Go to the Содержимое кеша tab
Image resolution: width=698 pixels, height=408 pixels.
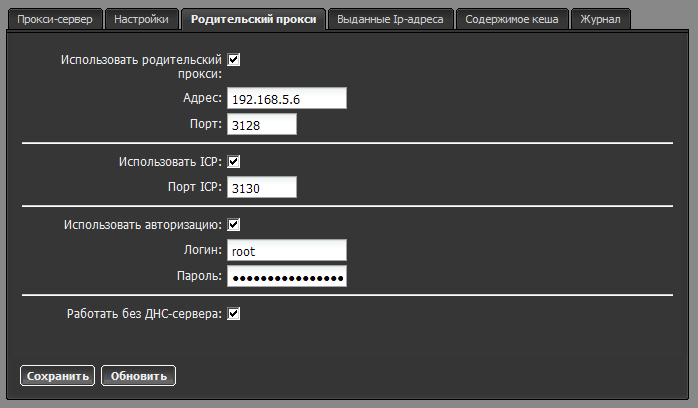(511, 19)
